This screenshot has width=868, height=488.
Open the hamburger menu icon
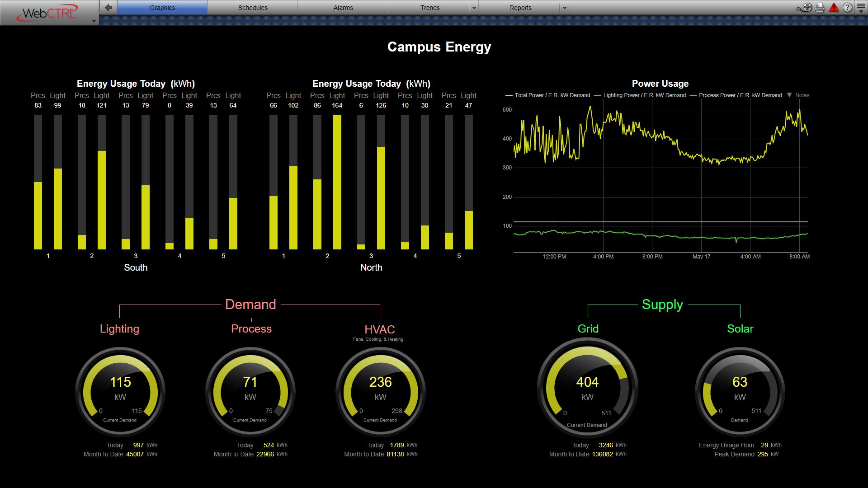coord(861,6)
